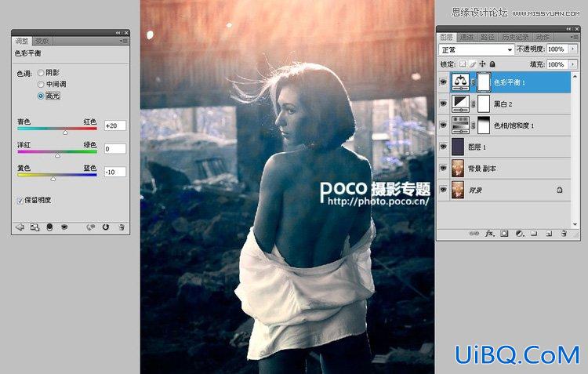The width and height of the screenshot is (588, 374).
Task: Click the return to adjustment list arrow icon
Action: point(20,227)
